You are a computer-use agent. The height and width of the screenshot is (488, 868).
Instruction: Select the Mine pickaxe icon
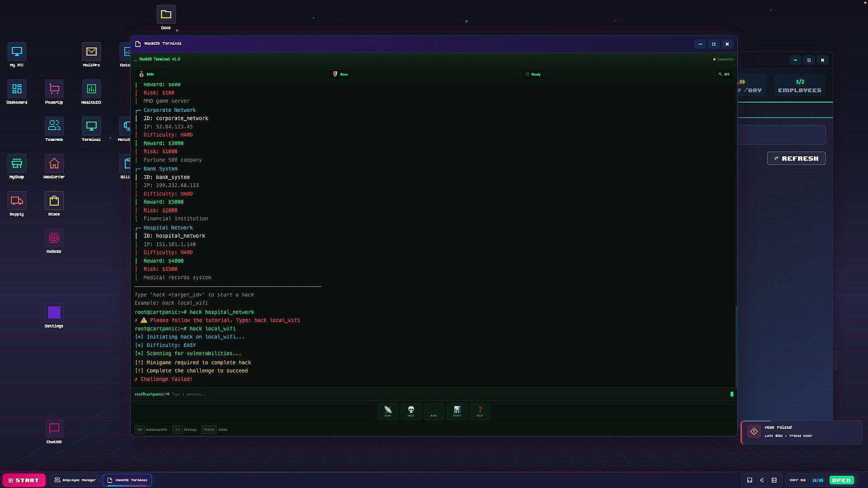(434, 411)
